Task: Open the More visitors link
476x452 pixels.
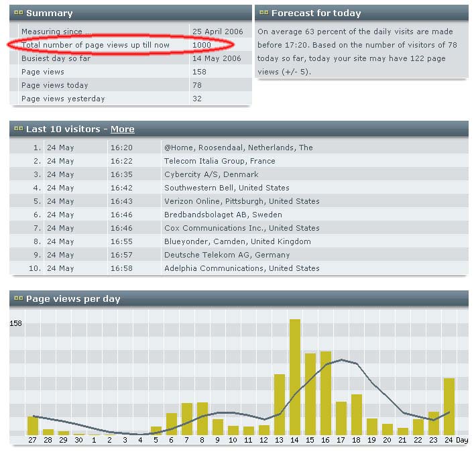Action: tap(122, 129)
